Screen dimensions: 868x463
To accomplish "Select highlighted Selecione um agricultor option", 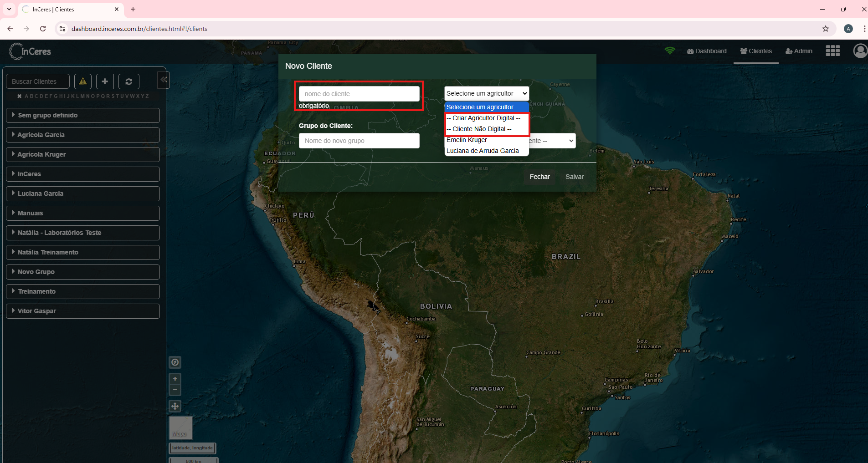I will click(486, 107).
